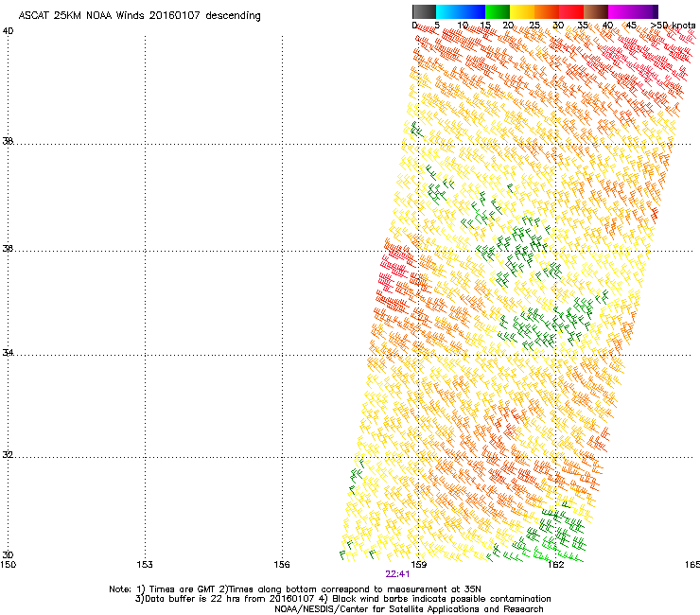
Task: Click latitude label '30' on the left axis
Action: pos(8,554)
